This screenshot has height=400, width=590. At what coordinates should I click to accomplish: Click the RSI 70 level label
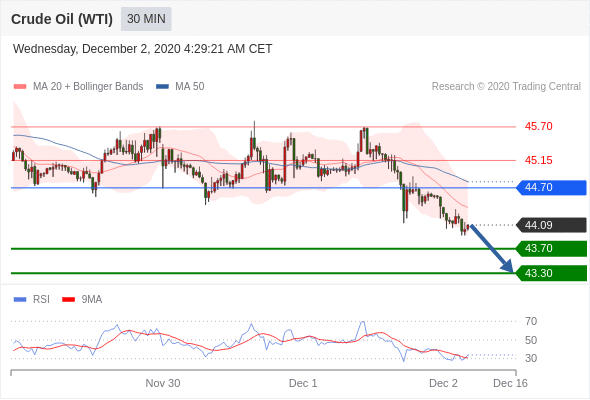[531, 321]
